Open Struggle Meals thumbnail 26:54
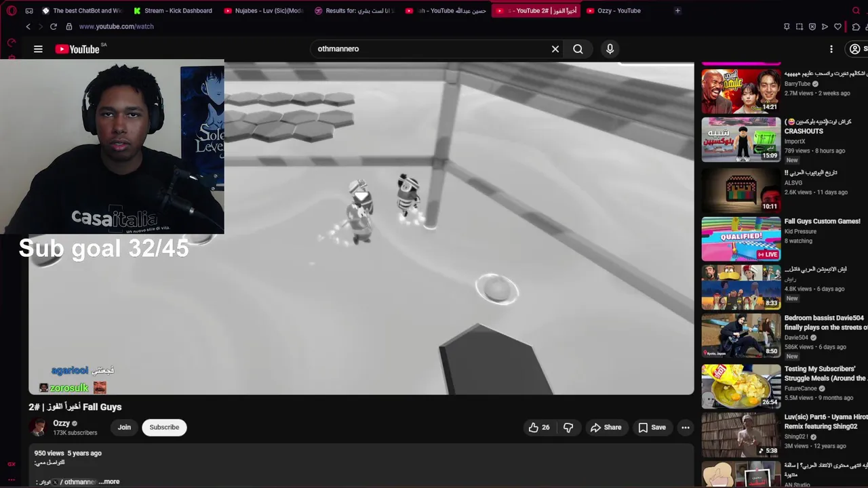Image resolution: width=868 pixels, height=488 pixels. click(x=741, y=386)
